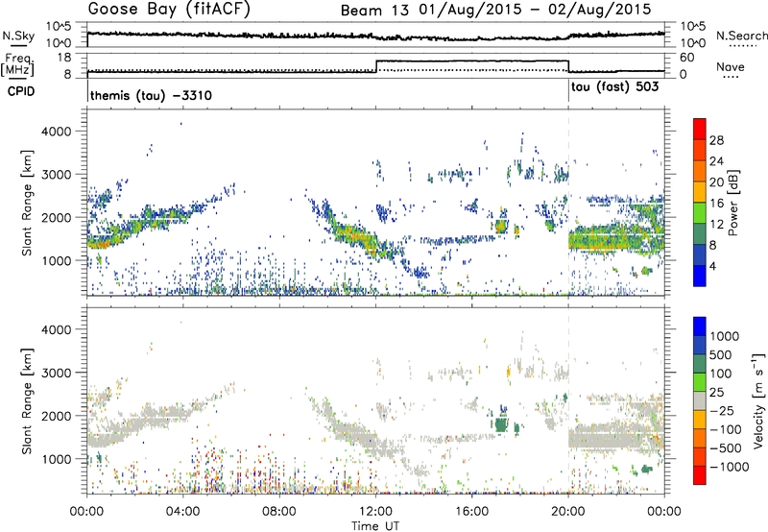Click the 'themis (tau) -3310' CPID text
The image size is (768, 532).
click(x=151, y=95)
